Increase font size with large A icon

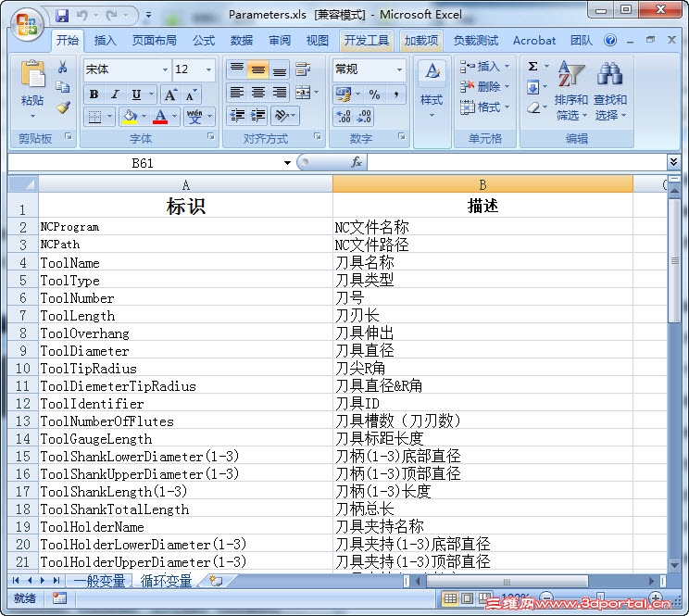coord(170,94)
